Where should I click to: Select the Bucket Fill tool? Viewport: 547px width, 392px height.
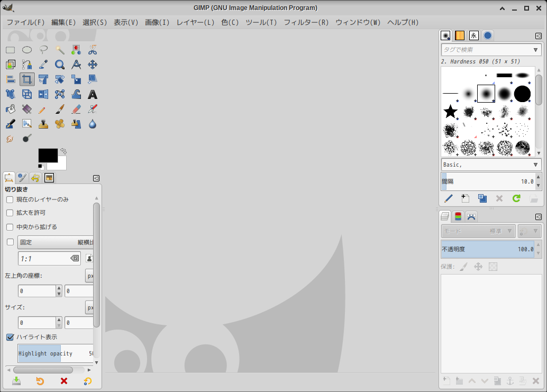(x=11, y=109)
